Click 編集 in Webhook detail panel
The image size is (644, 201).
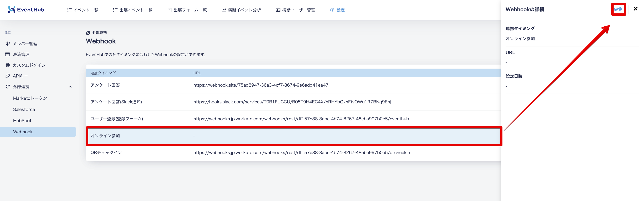click(x=618, y=9)
